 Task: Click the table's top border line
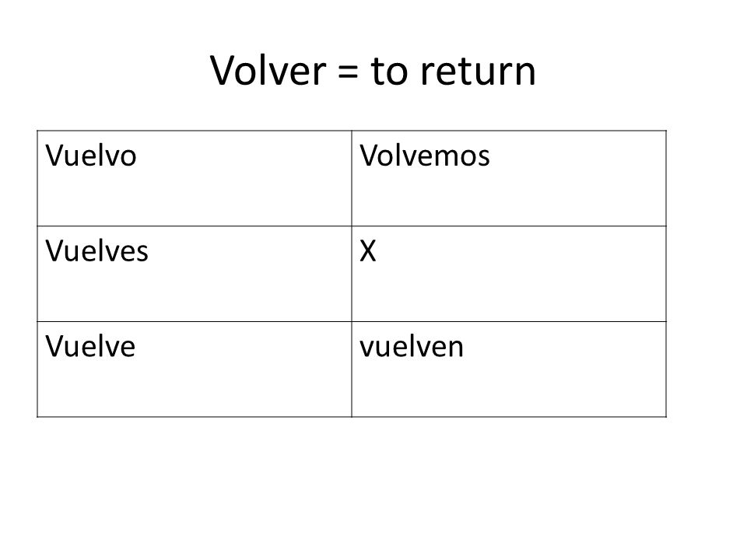coord(352,131)
